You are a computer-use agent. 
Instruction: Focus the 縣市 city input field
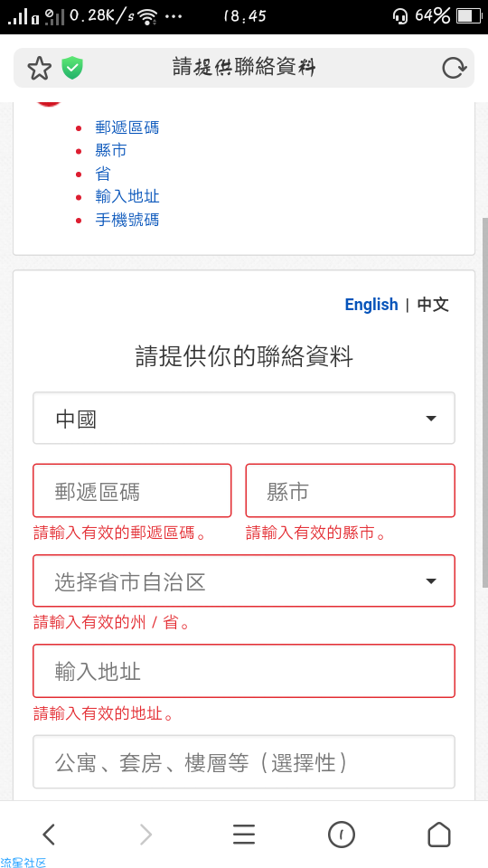[351, 490]
